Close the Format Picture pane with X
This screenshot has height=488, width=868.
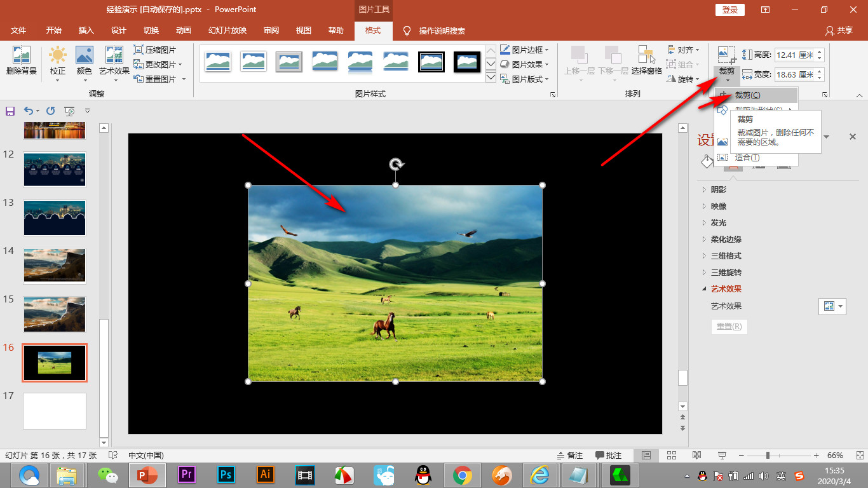point(853,137)
